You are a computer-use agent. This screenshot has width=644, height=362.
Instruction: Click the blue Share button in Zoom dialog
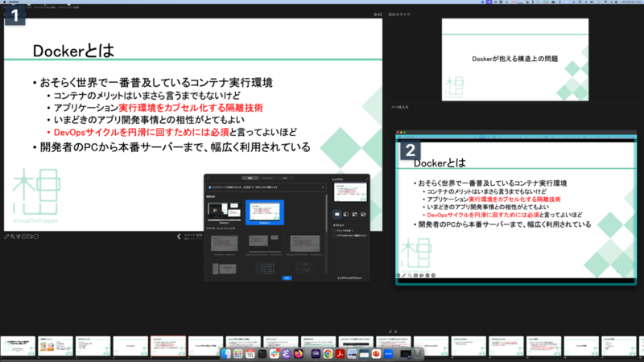287,278
